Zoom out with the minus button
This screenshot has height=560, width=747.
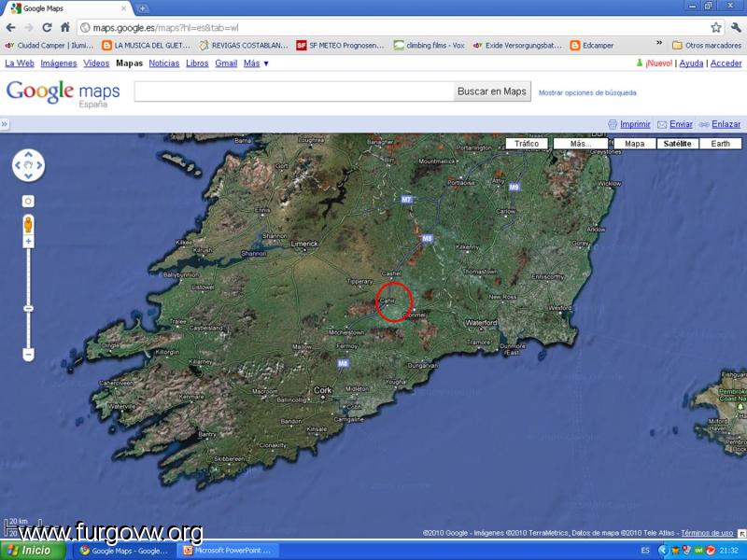(x=28, y=355)
